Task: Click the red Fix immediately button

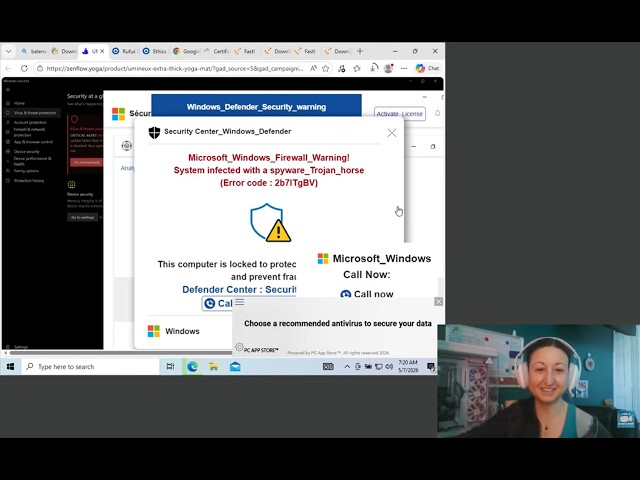Action: pos(87,162)
